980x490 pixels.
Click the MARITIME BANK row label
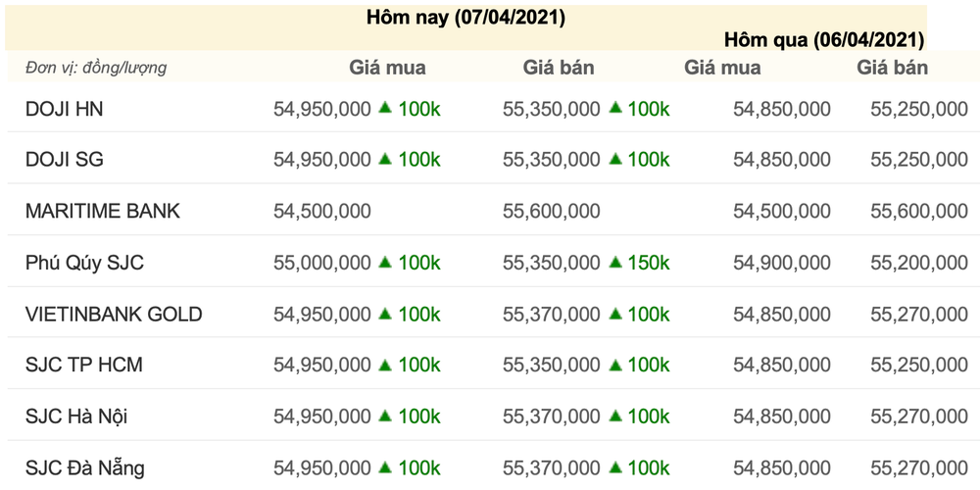coord(103,212)
